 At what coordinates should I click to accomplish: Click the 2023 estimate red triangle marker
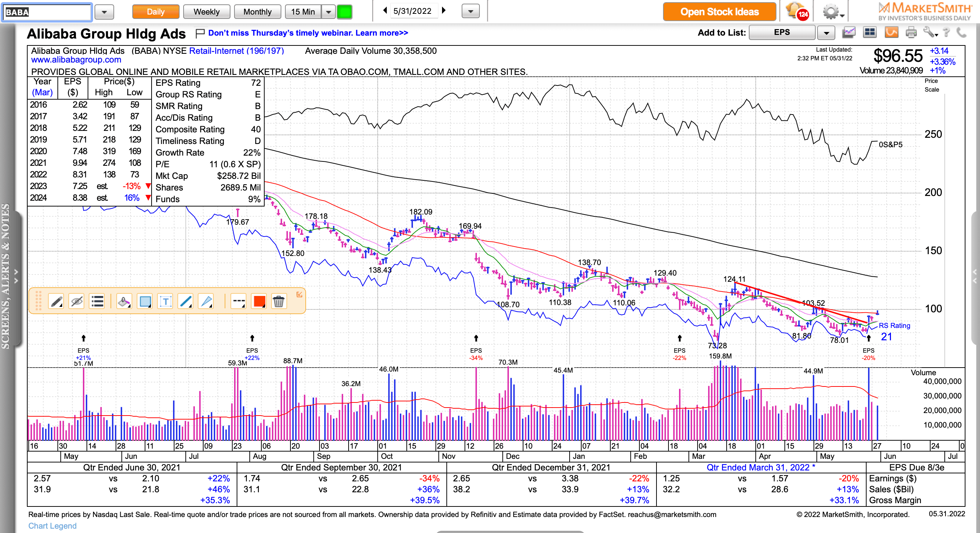148,186
